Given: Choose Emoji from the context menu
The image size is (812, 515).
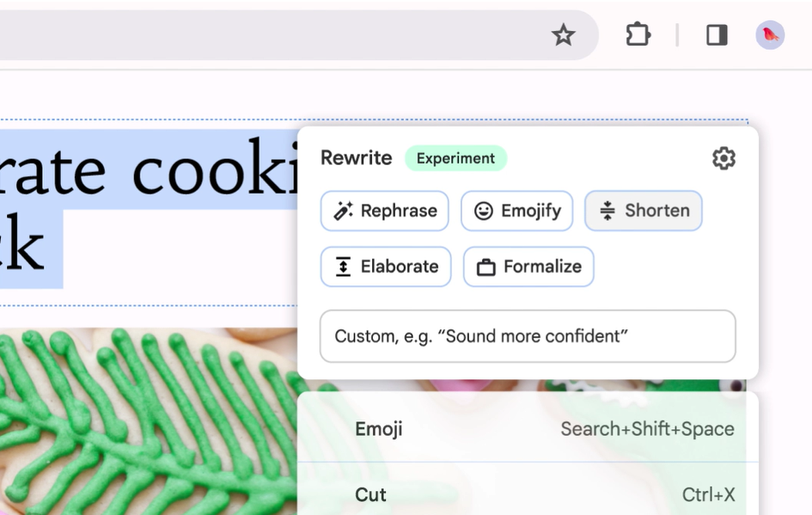Looking at the screenshot, I should point(379,429).
